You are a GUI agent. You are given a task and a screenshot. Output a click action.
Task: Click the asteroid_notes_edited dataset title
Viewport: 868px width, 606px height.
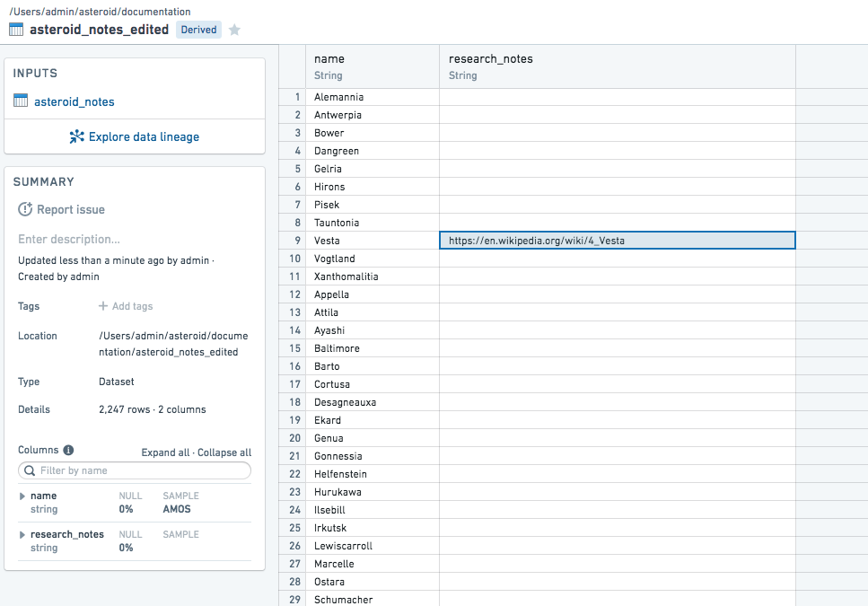click(x=99, y=30)
